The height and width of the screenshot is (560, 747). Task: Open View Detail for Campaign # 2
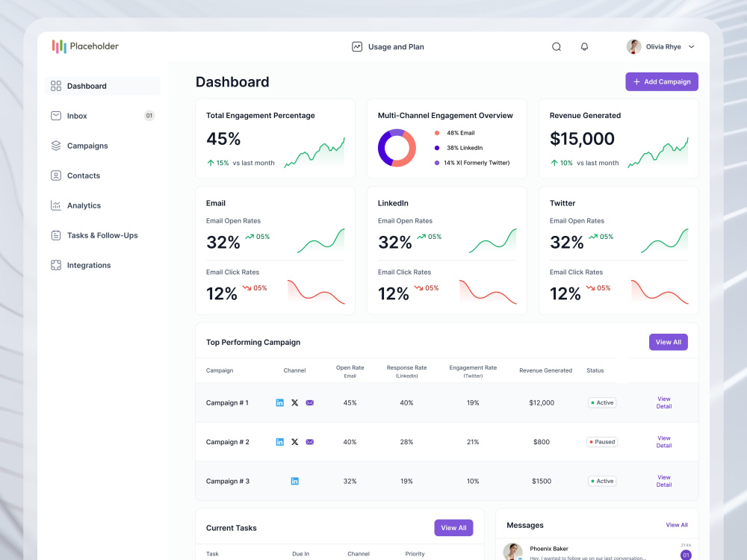pos(663,442)
